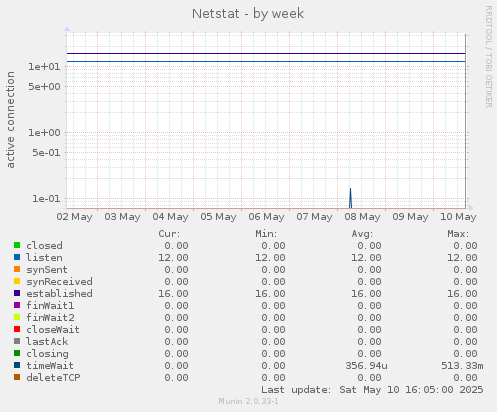This screenshot has width=497, height=412.
Task: Click the '1e-01' y-axis tick label
Action: 46,199
